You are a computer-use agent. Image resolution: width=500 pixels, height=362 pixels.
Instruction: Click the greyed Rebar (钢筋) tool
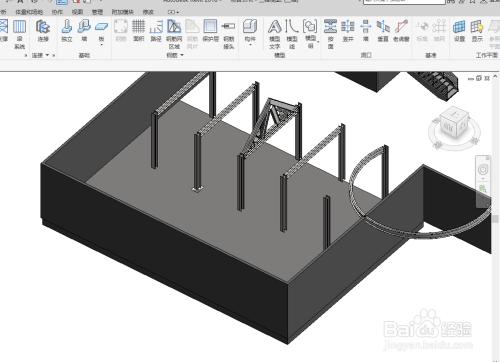[121, 31]
